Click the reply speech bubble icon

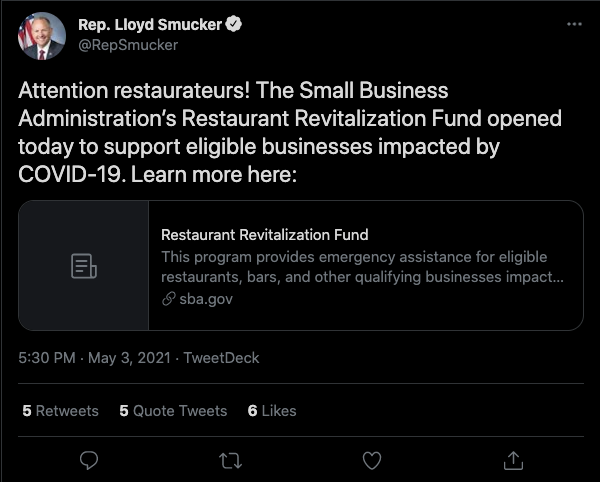[89, 460]
